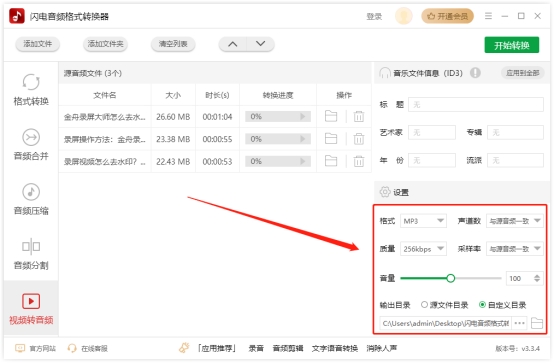This screenshot has height=363, width=554.
Task: Open 文字语音转换 recommended app
Action: point(335,348)
